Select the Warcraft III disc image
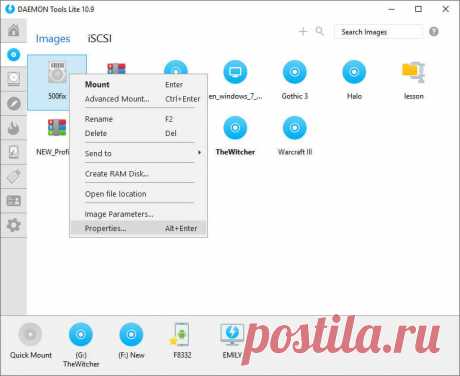 point(295,136)
